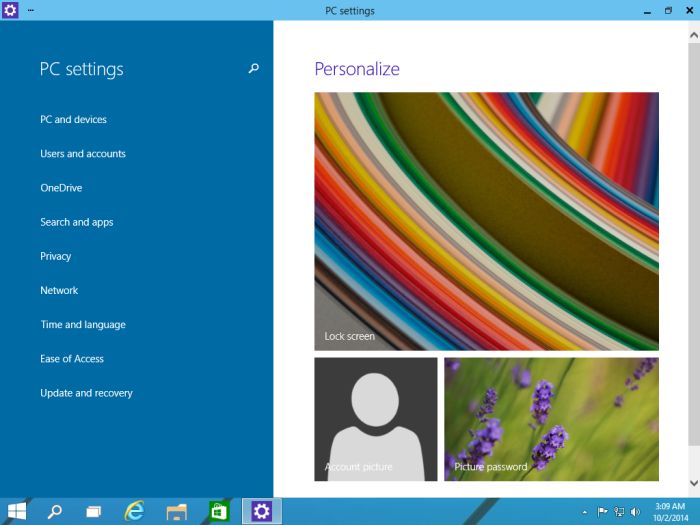Image resolution: width=700 pixels, height=525 pixels.
Task: Select the Account picture tile
Action: click(x=375, y=419)
